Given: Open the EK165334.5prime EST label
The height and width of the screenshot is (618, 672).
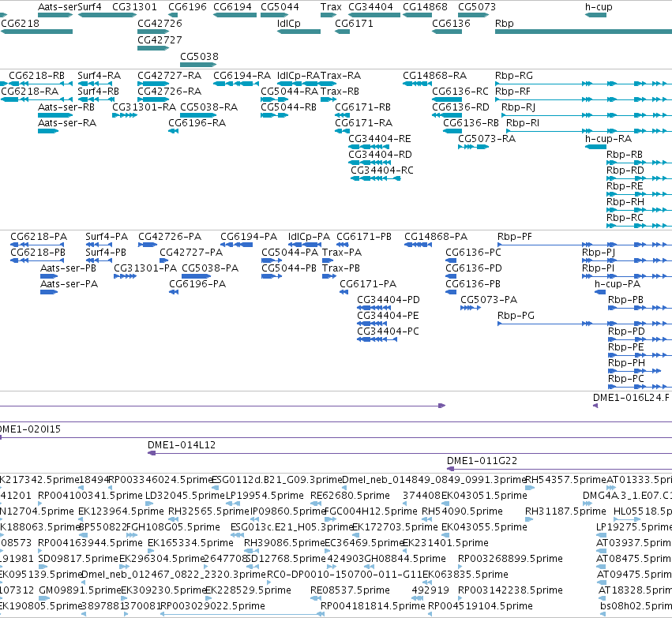Looking at the screenshot, I should [191, 544].
